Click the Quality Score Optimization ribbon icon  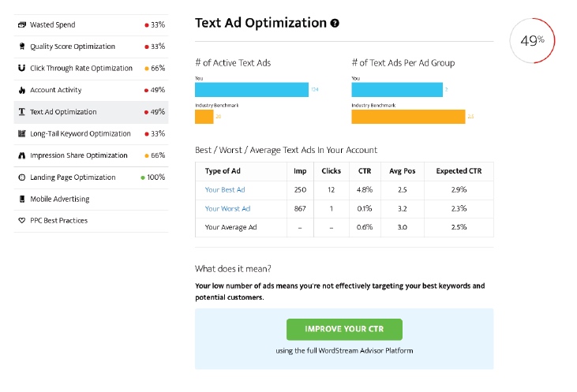coord(22,47)
